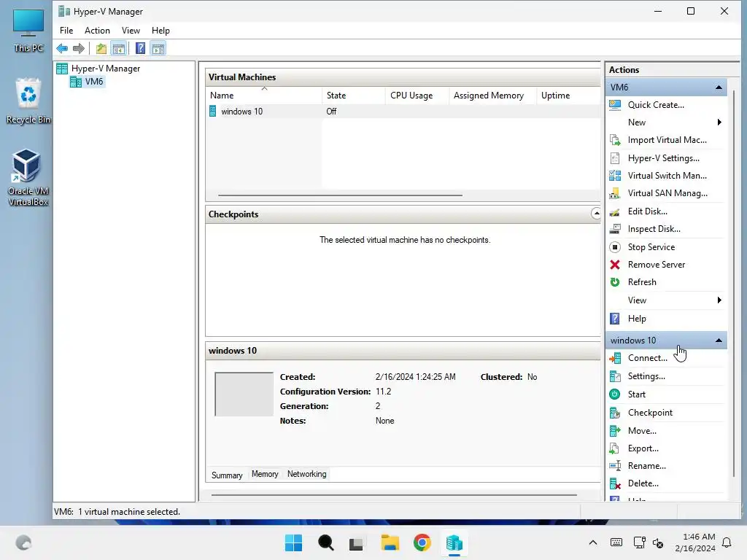Click the Hyper-V Settings icon
This screenshot has height=560, width=747.
pyautogui.click(x=615, y=158)
